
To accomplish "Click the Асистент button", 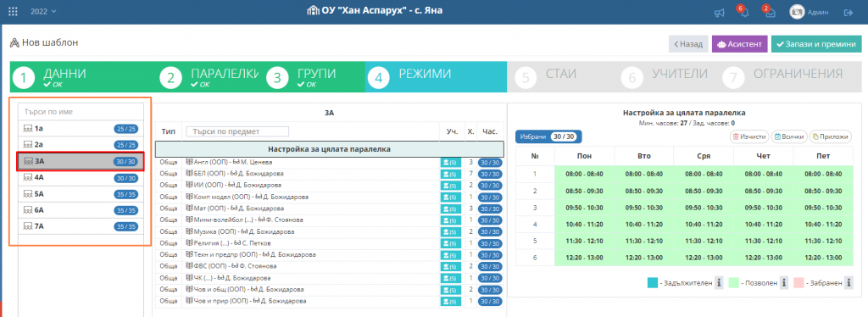I will (x=739, y=44).
